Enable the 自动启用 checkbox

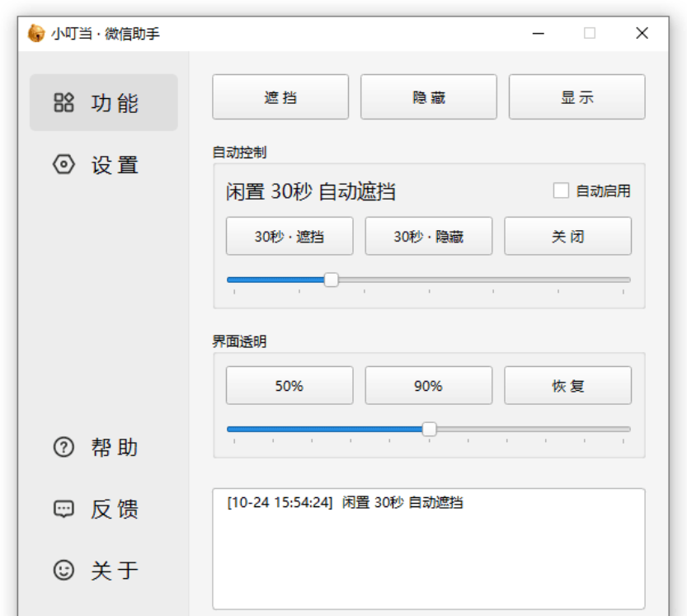(561, 191)
